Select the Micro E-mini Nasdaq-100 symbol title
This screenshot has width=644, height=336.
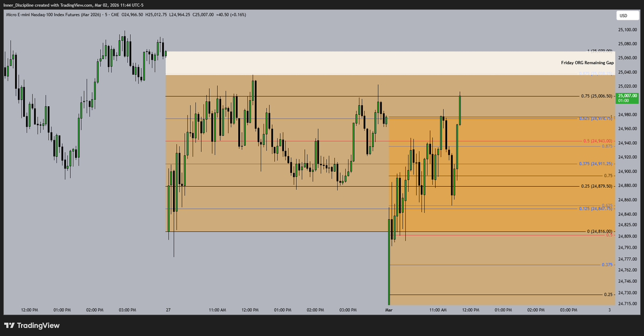[54, 16]
